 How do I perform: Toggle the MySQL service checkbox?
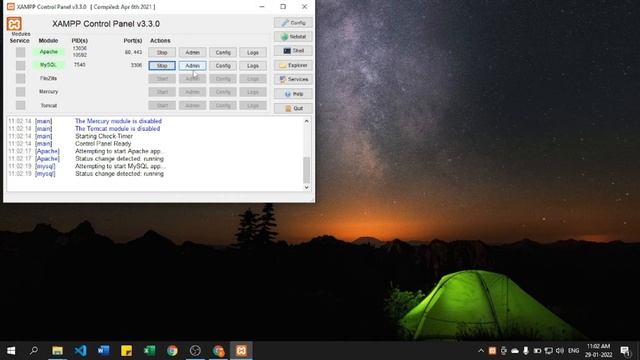click(x=20, y=65)
